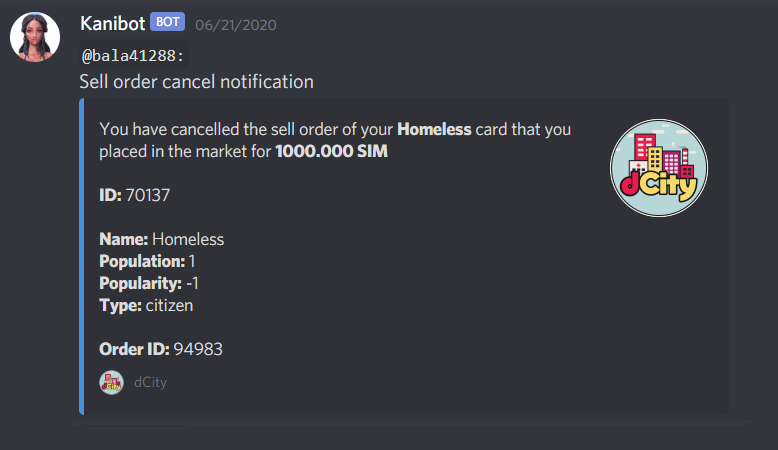The image size is (778, 450).
Task: Click the Type: citizen field
Action: click(146, 305)
